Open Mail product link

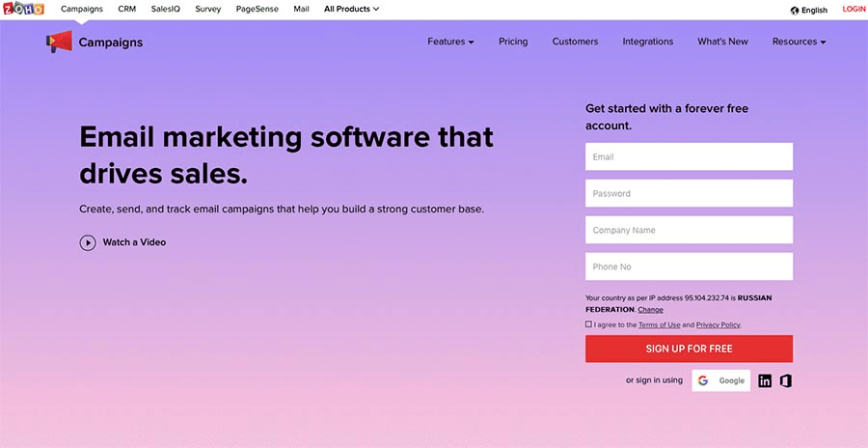pos(301,9)
